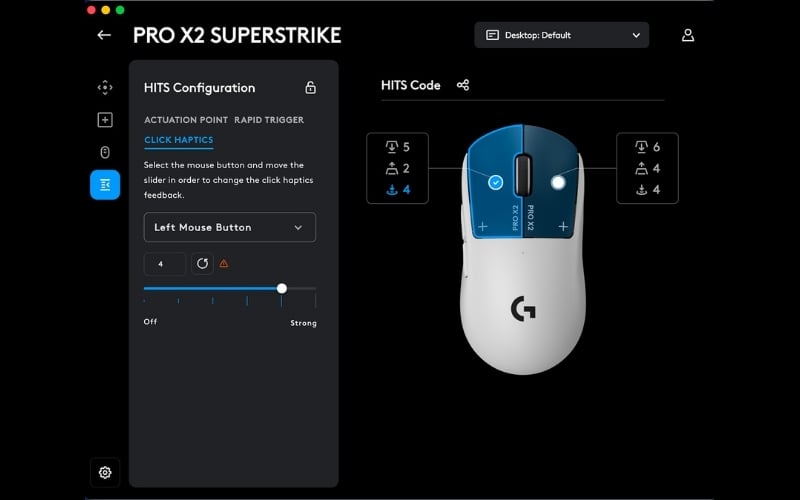
Task: Select the highlighted HITS sidebar icon
Action: click(105, 185)
